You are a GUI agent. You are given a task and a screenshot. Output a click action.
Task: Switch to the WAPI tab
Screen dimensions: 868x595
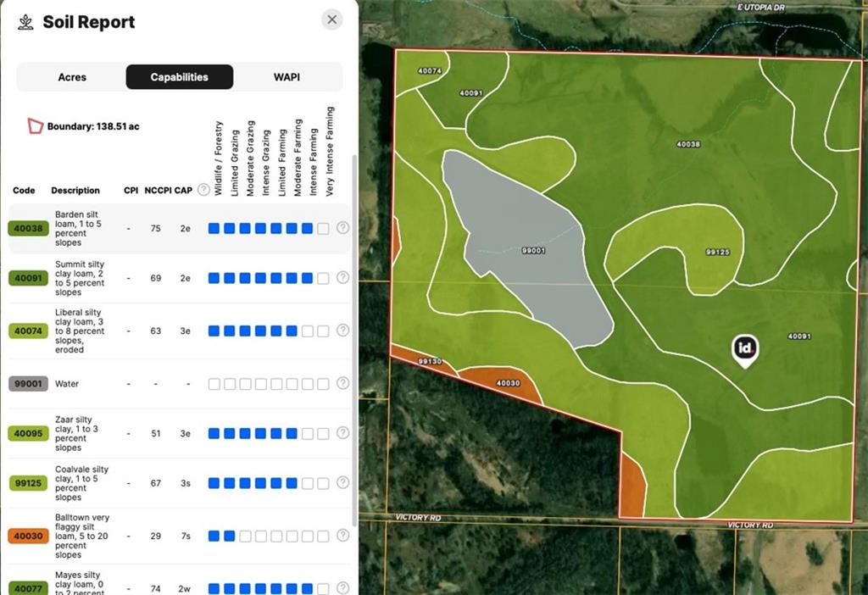coord(287,77)
